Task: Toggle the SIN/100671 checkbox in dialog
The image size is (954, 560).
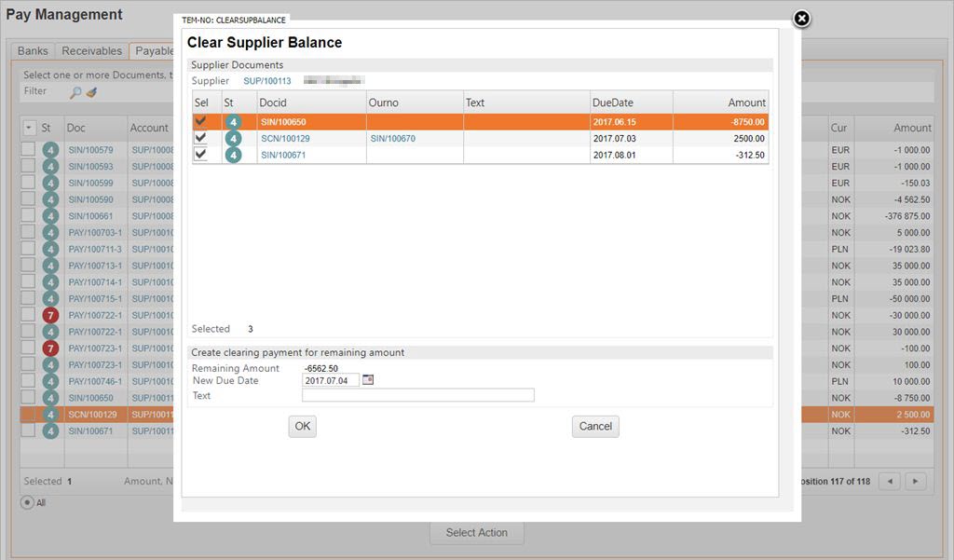Action: 200,155
